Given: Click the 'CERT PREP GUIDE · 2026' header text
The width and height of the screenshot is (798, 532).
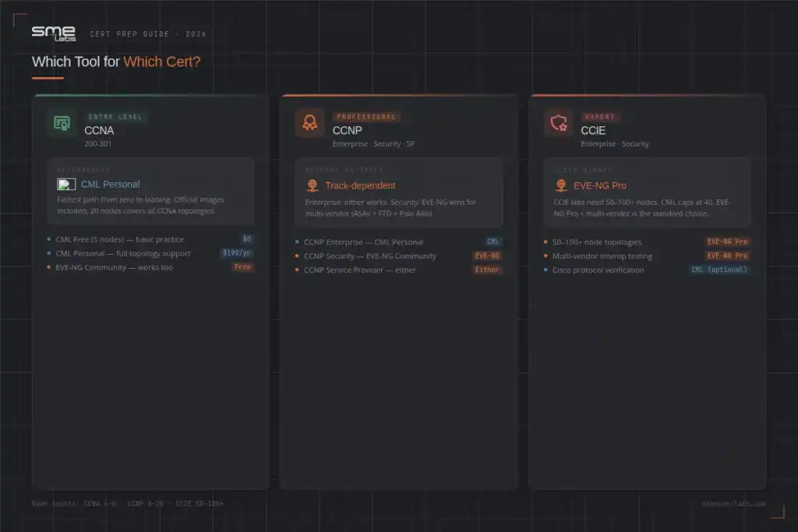Looking at the screenshot, I should [148, 34].
